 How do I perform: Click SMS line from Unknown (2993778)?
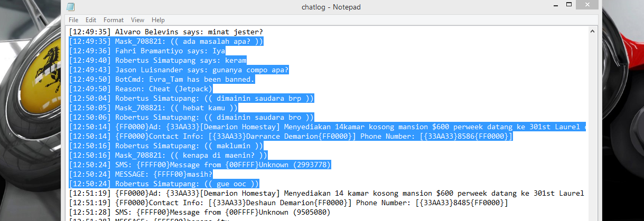click(200, 165)
